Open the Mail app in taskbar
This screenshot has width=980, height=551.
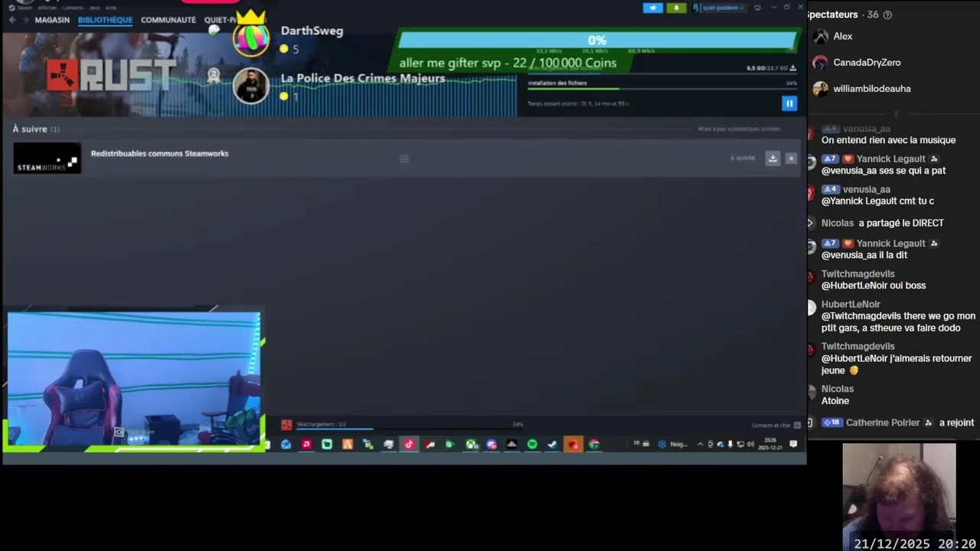[x=286, y=444]
